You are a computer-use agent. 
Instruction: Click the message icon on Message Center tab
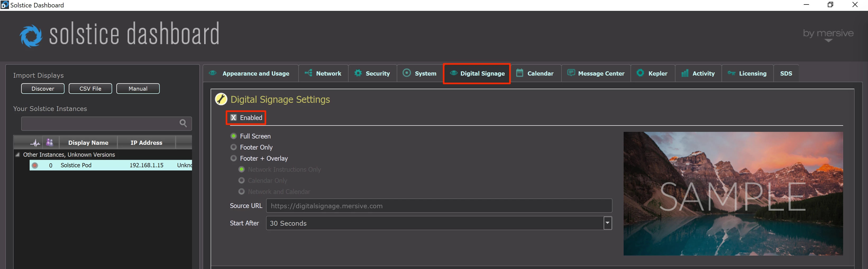pyautogui.click(x=571, y=73)
